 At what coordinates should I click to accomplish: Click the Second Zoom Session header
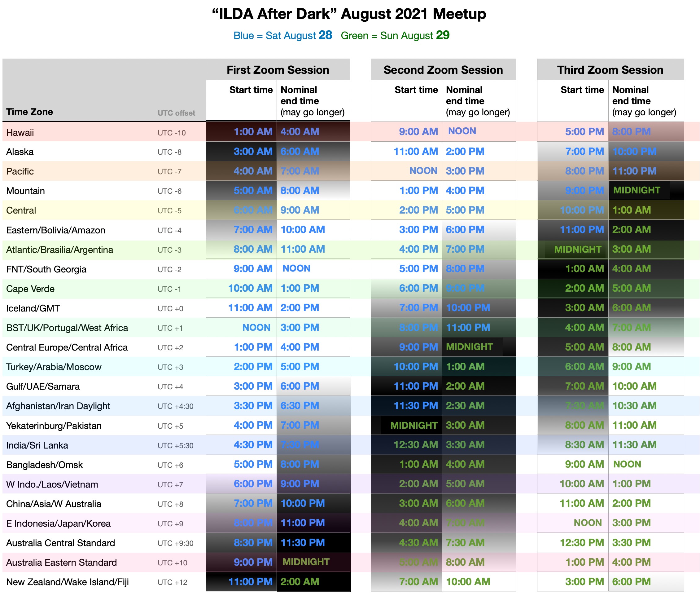tap(443, 70)
